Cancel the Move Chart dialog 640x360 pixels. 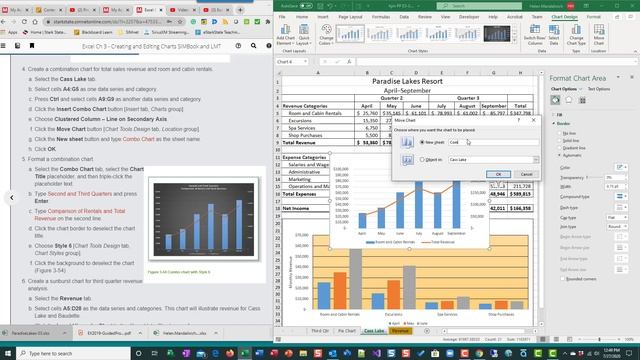[x=526, y=174]
